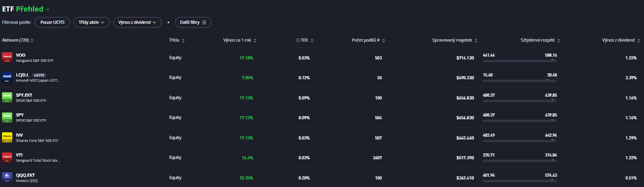Screen dimensions: 644x187
Task: Click the VOO 52-week range slider bar
Action: click(520, 61)
